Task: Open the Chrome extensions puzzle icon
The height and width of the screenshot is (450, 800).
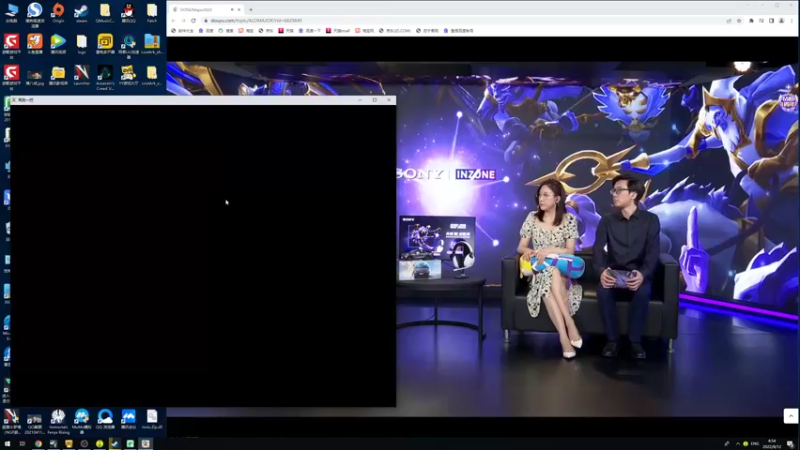Action: tap(751, 21)
